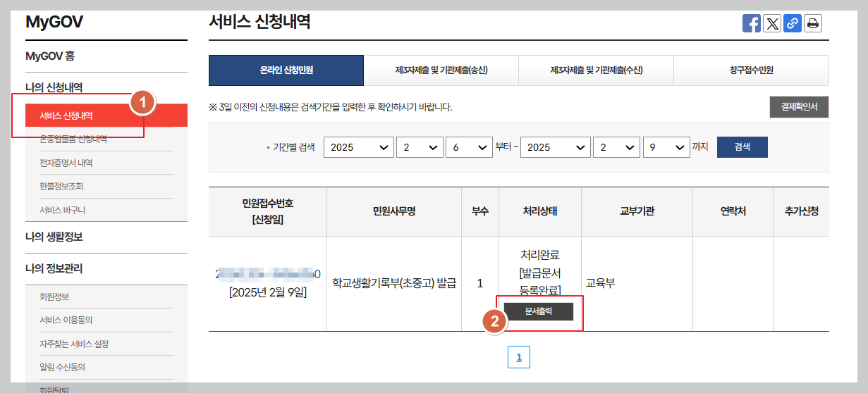Image resolution: width=868 pixels, height=393 pixels.
Task: Click the 교육부 issuing agency cell
Action: 601,283
